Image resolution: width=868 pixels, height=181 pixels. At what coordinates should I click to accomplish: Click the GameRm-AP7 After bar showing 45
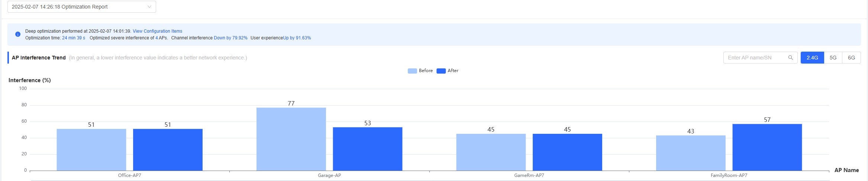click(567, 152)
